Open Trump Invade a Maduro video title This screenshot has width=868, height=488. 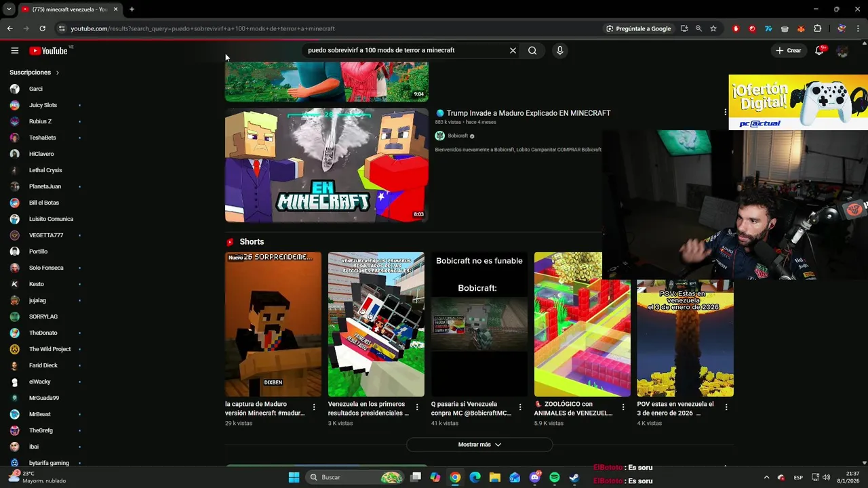tap(528, 113)
